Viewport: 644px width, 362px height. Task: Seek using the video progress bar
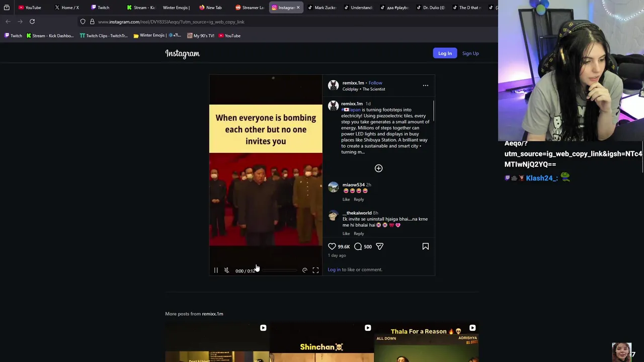[279, 270]
